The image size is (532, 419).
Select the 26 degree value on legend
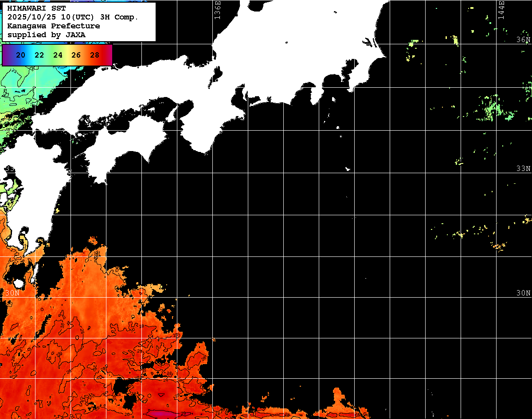pos(76,55)
